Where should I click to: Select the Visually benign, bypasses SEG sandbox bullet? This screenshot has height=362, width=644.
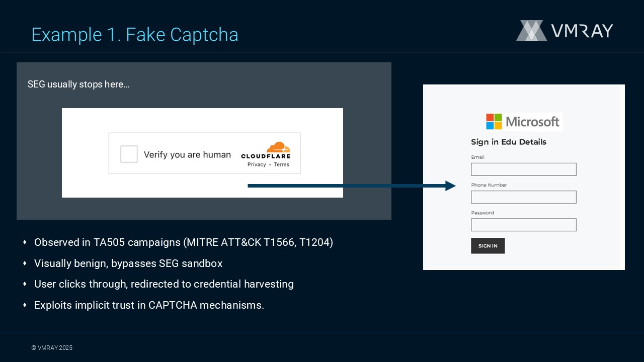click(128, 263)
